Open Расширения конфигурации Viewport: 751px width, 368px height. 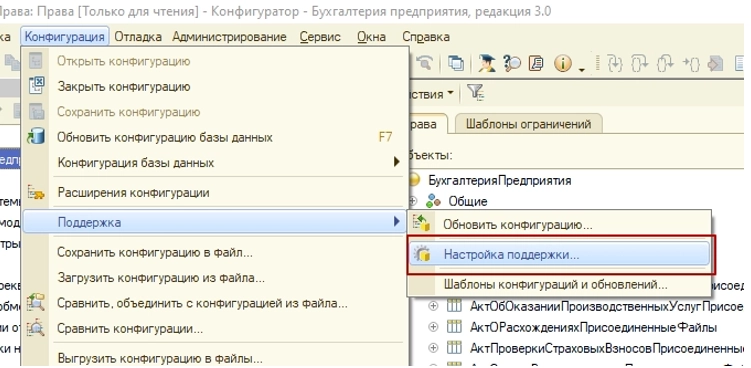pos(215,193)
